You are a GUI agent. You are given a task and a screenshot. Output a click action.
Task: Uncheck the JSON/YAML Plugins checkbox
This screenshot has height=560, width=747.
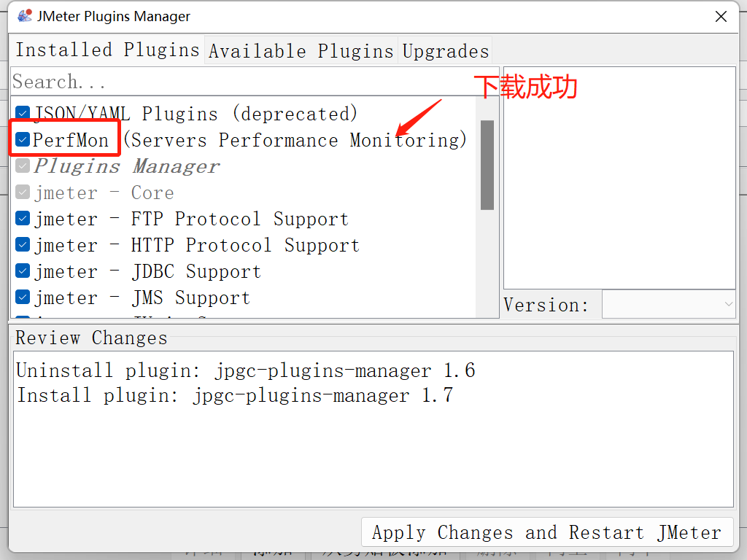[23, 114]
